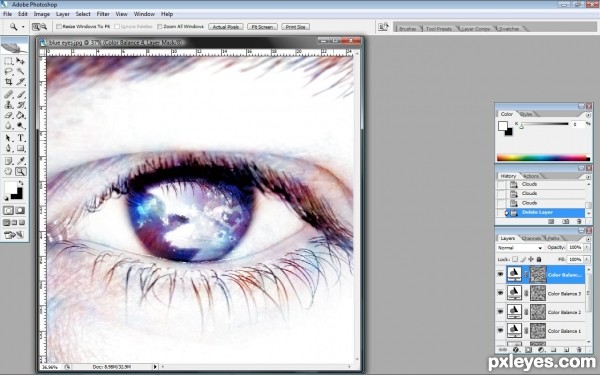
Task: Open the Filter menu
Action: [x=103, y=14]
